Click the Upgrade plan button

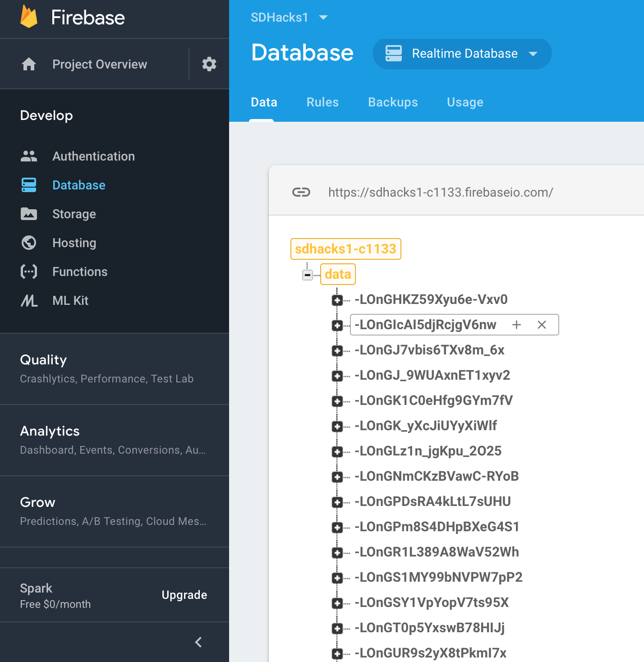coord(184,595)
